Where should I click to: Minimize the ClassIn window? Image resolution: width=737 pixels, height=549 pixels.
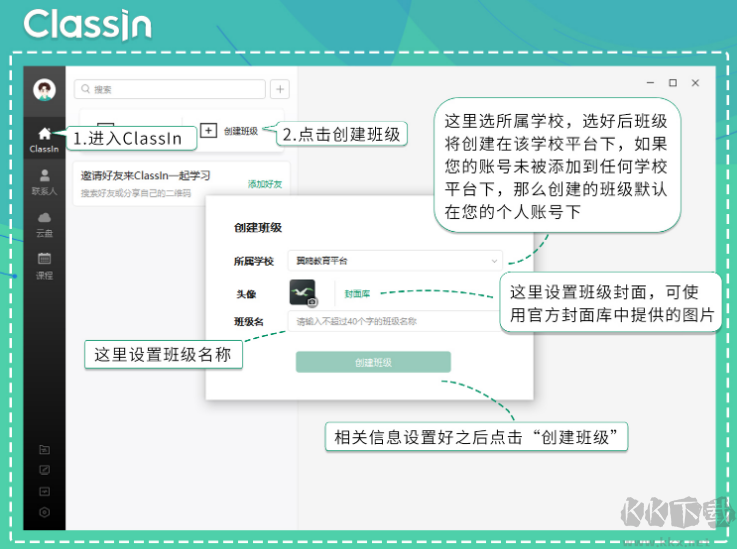point(651,83)
